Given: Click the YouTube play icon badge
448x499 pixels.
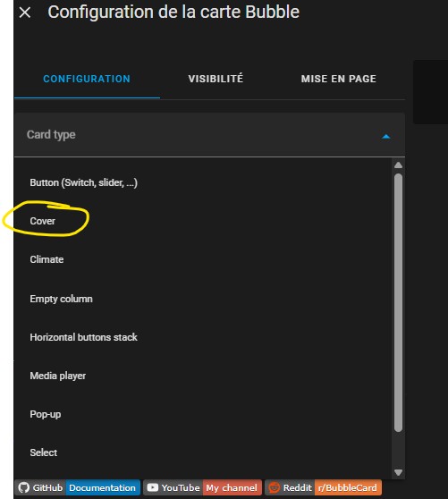Looking at the screenshot, I should (153, 487).
